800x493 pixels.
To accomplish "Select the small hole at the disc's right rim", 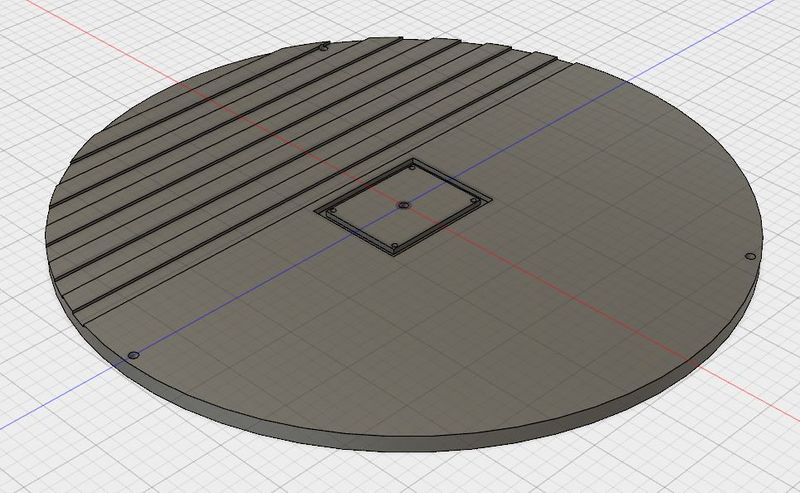I will (750, 256).
